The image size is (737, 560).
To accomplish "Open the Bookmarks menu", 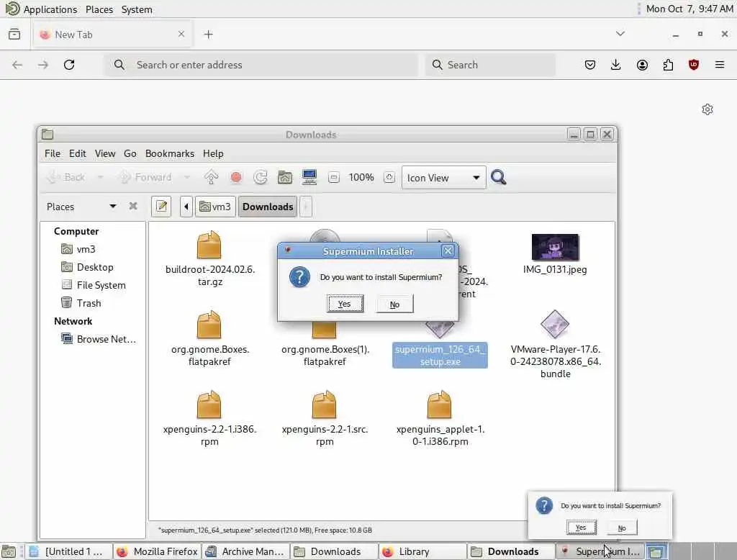I will [169, 153].
